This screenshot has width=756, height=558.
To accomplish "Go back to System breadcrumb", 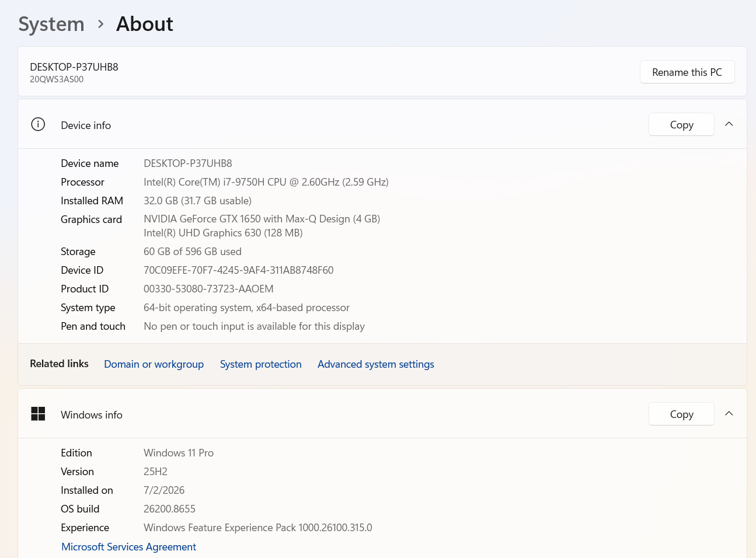I will [51, 24].
